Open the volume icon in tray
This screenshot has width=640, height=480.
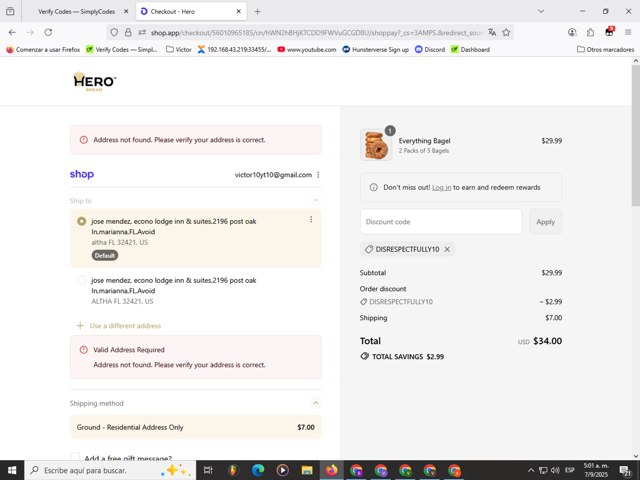pos(555,470)
